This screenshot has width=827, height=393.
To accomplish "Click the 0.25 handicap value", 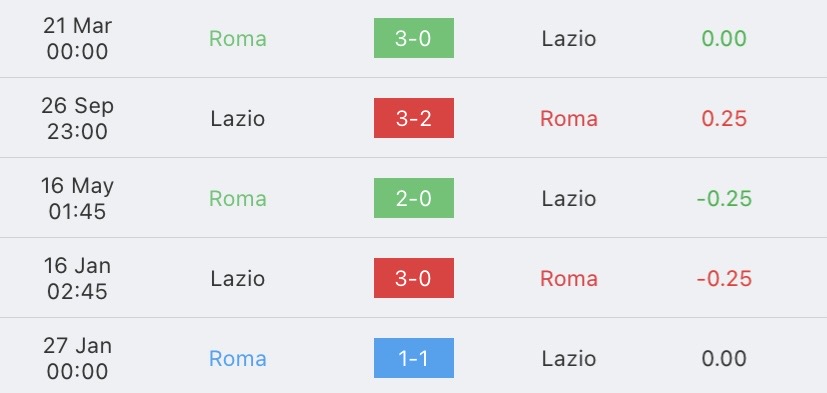I will [x=724, y=119].
